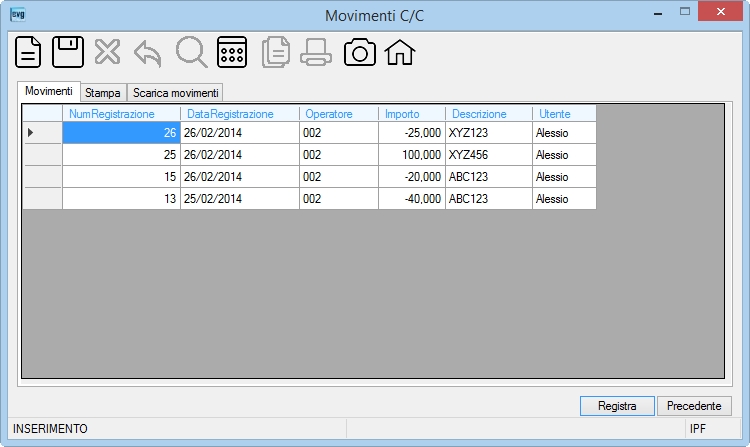Click the copy documents icon
The width and height of the screenshot is (750, 447).
(x=276, y=52)
